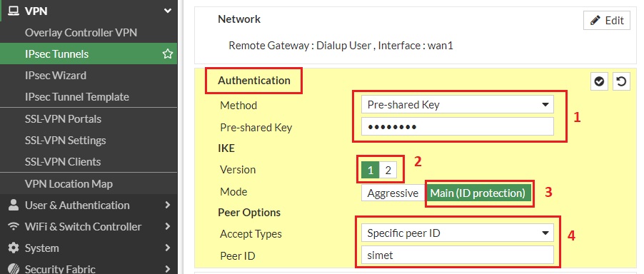Select IKE version 2
644x274 pixels.
[x=388, y=171]
